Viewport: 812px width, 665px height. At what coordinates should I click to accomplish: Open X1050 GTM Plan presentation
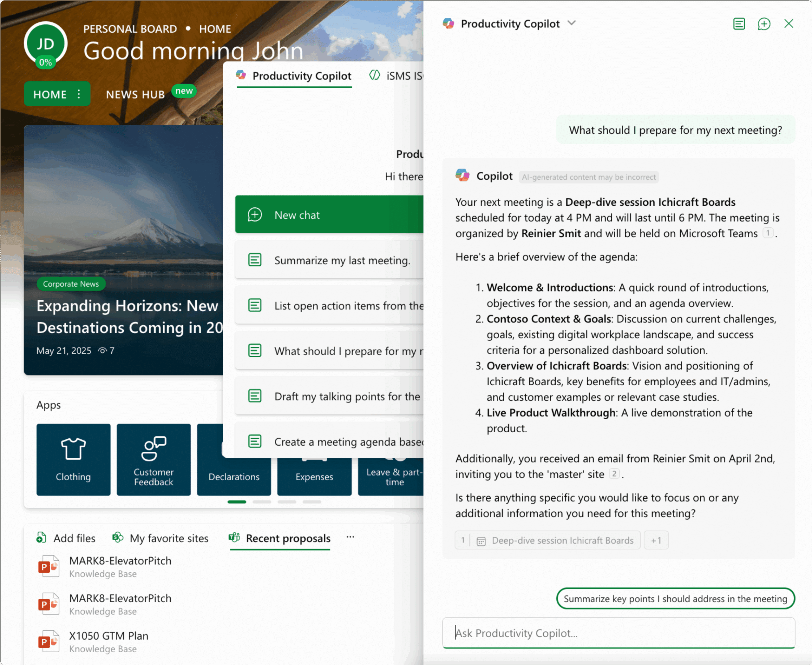(108, 635)
